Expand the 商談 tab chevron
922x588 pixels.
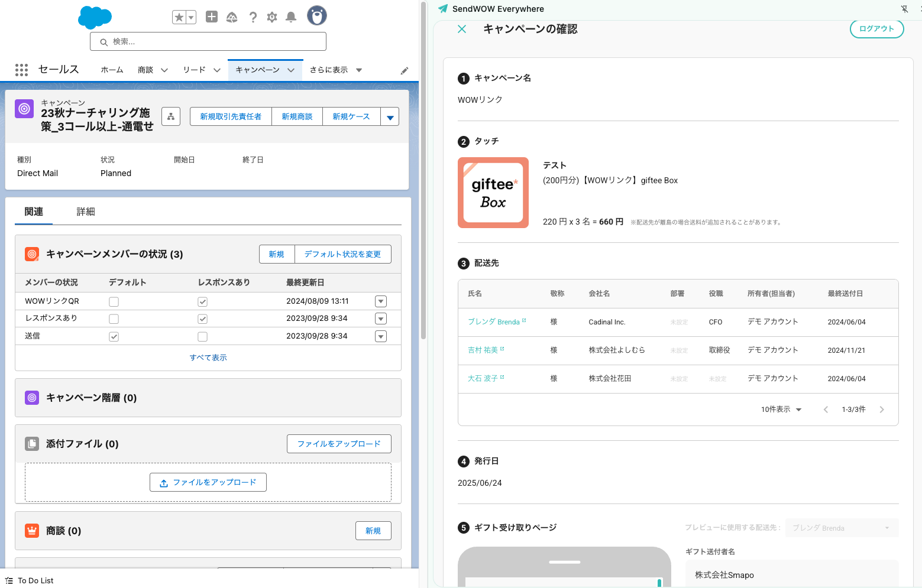tap(164, 70)
